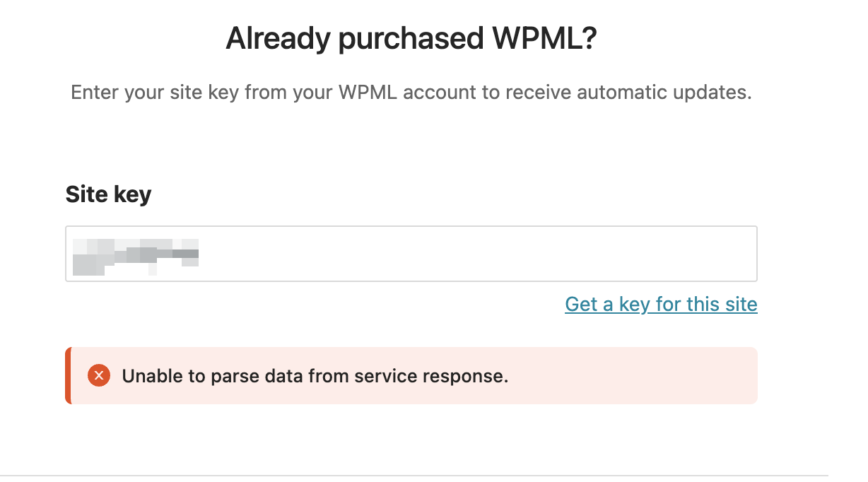Viewport: 868px width, 482px height.
Task: Click the 'Enter your site key' instruction text
Action: coord(411,93)
